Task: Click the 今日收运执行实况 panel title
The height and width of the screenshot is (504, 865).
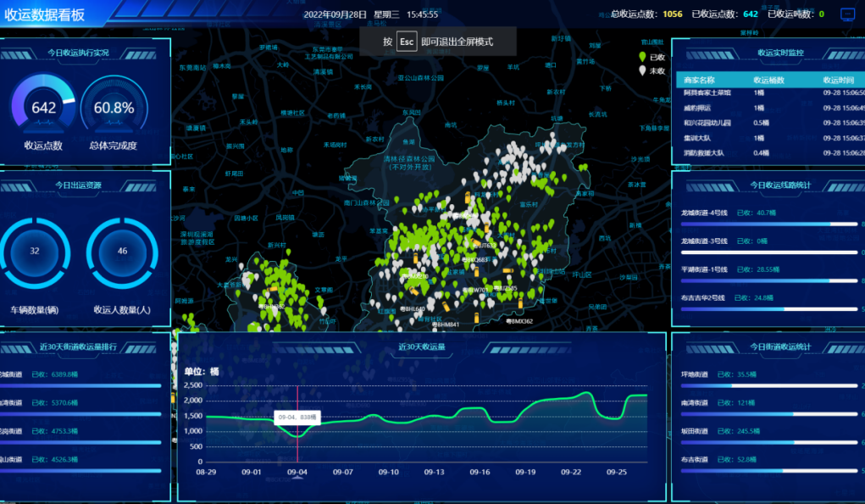Action: [x=78, y=53]
